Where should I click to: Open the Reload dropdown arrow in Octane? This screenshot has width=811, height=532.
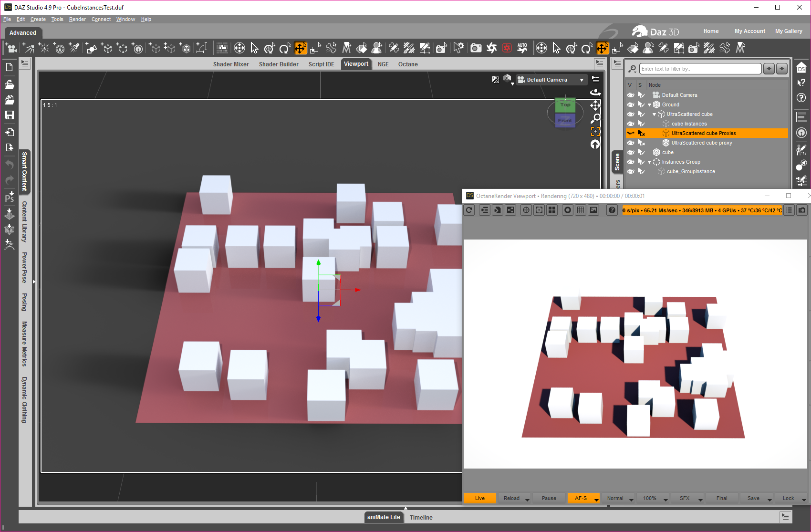(x=527, y=499)
